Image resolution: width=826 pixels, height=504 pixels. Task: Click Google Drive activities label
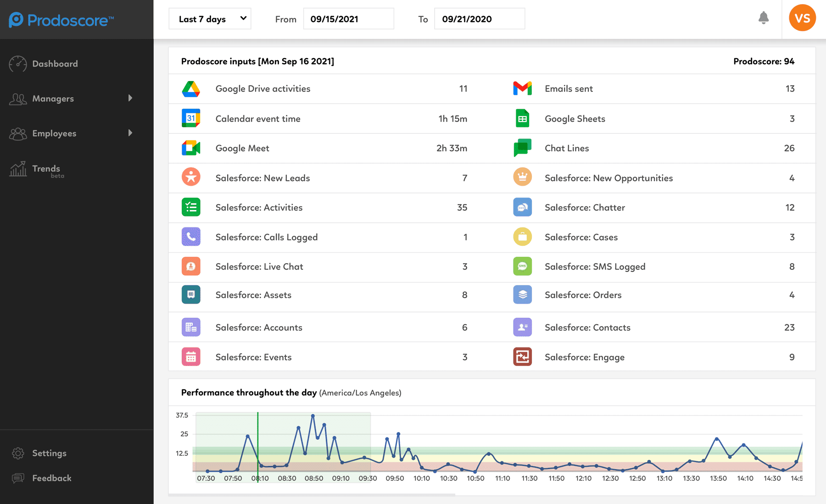click(x=263, y=89)
